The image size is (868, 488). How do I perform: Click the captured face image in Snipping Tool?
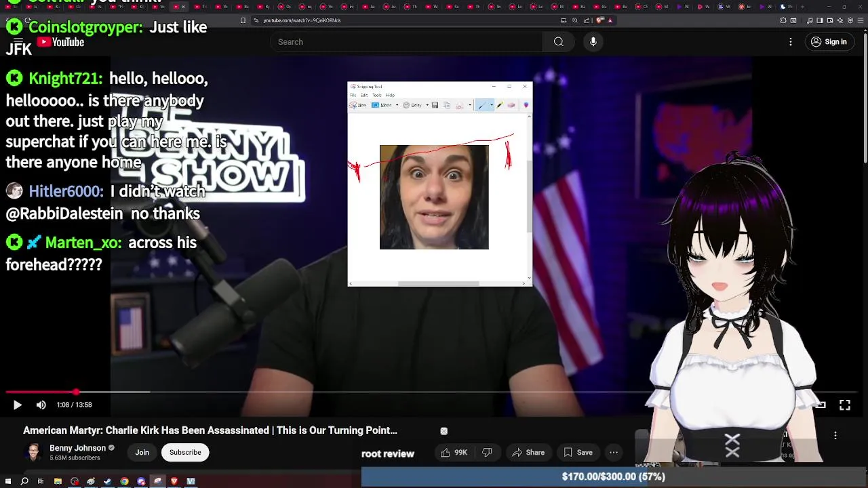coord(434,197)
